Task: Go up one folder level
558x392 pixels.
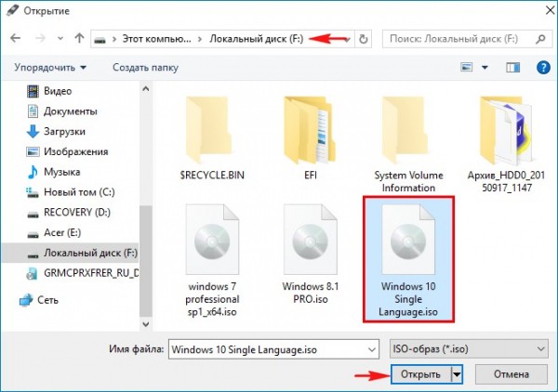Action: [x=79, y=38]
